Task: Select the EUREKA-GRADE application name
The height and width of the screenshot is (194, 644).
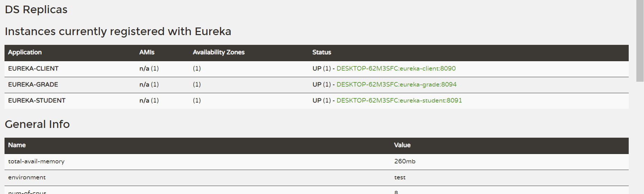Action: 33,84
